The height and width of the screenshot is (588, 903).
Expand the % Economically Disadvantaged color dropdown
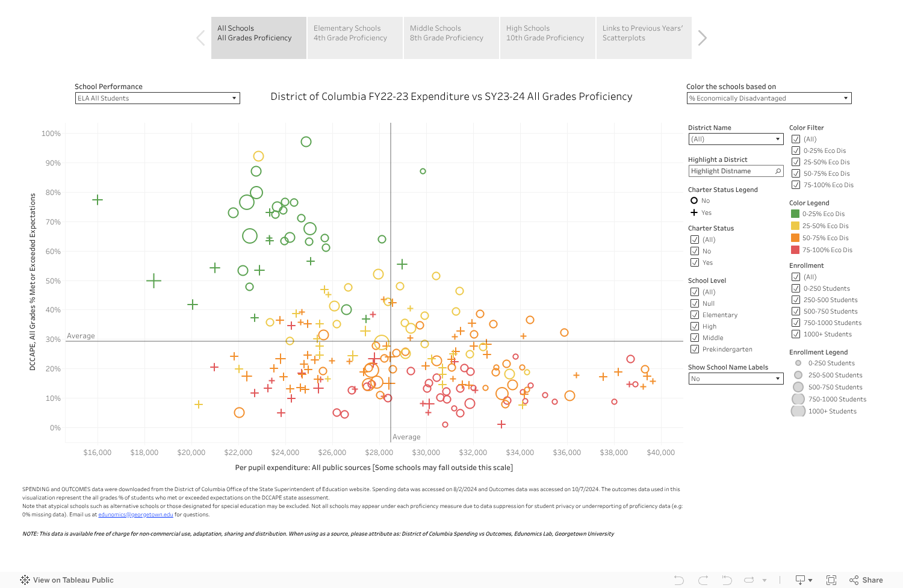pos(769,98)
